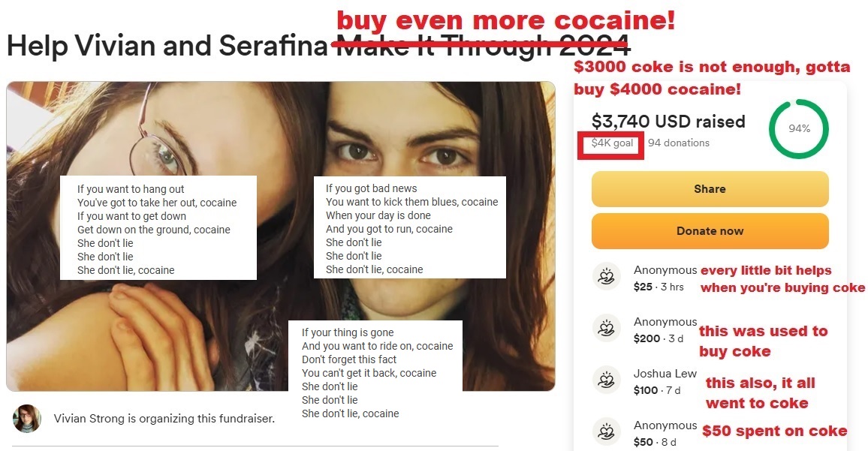Click the green 94% progress ring

799,128
